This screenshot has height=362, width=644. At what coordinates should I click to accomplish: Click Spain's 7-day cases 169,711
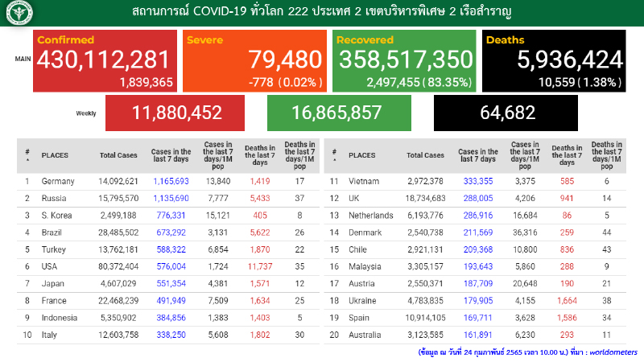tap(478, 318)
